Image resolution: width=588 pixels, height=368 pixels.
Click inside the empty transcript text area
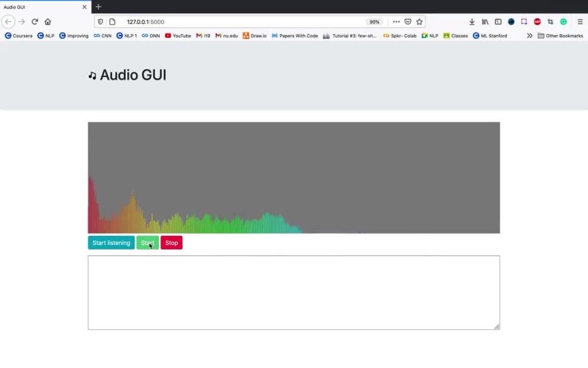click(x=294, y=293)
